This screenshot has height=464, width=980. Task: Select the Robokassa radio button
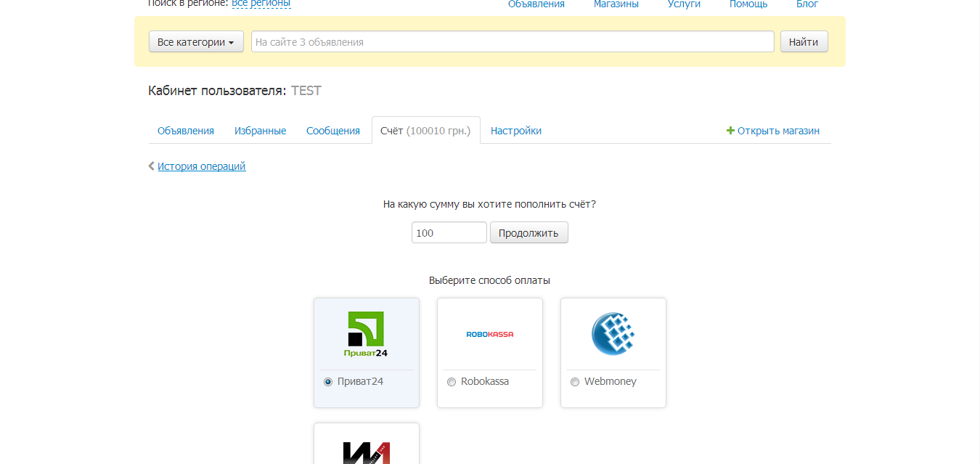pos(452,382)
